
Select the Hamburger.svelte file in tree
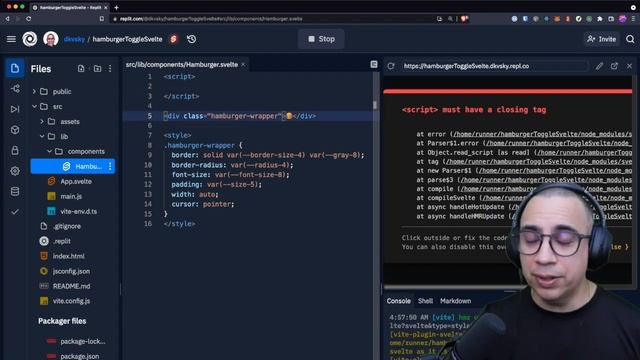(x=73, y=166)
